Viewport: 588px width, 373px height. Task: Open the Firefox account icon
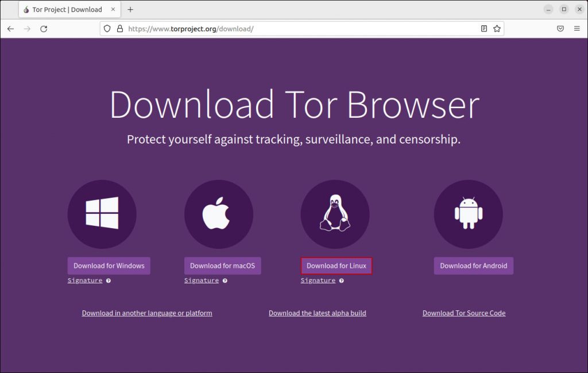[x=560, y=28]
